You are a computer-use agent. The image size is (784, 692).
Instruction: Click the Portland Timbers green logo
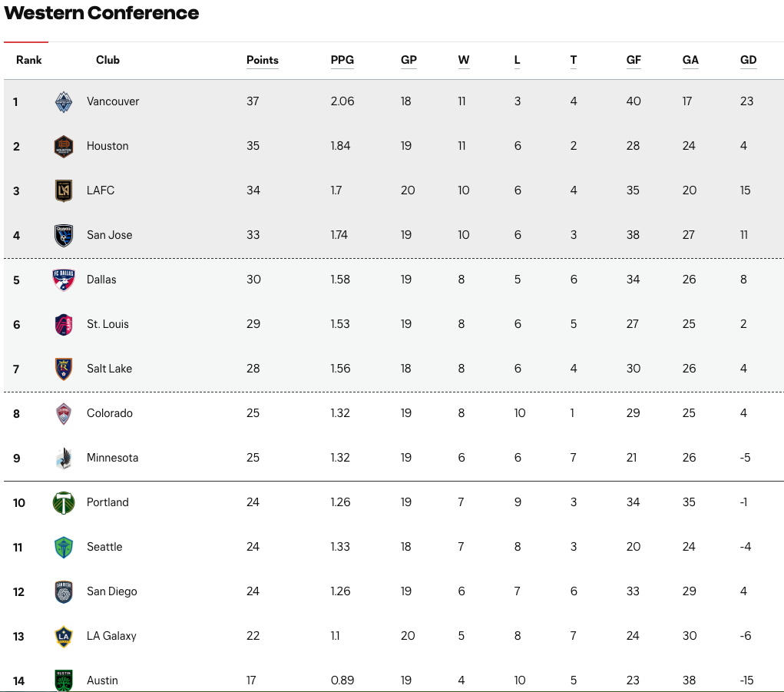[64, 502]
